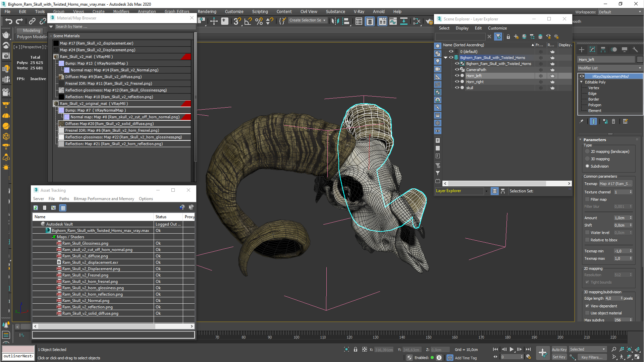The height and width of the screenshot is (362, 644).
Task: Select Horn_right in Layer Explorer
Action: click(x=475, y=81)
